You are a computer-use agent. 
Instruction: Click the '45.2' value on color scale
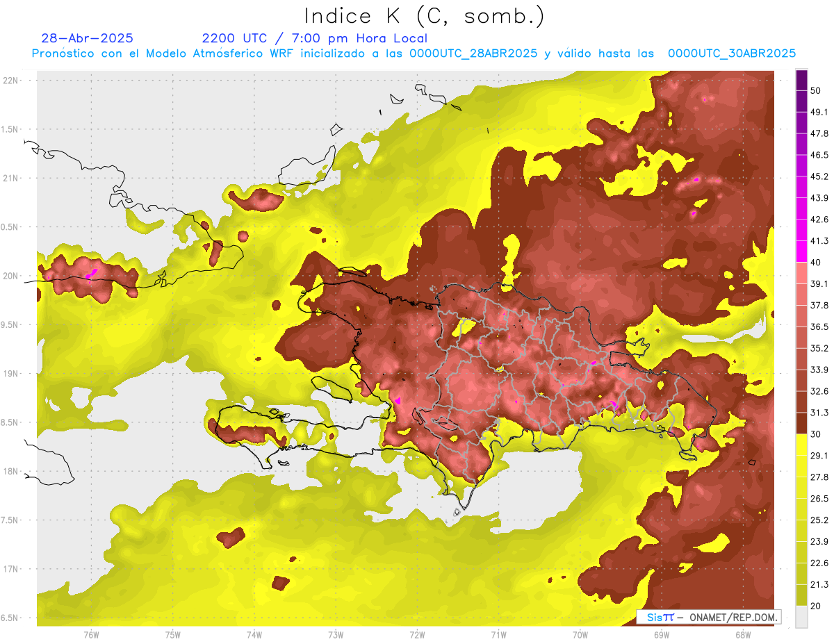819,177
